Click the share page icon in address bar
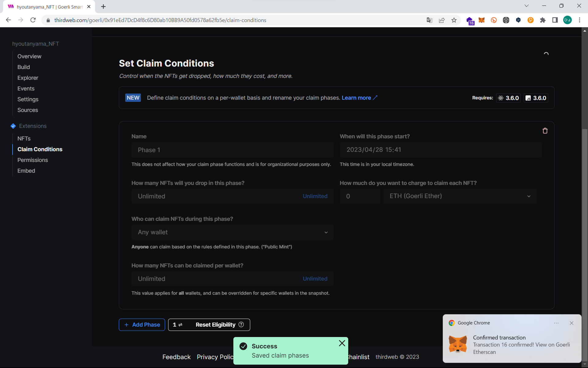The width and height of the screenshot is (588, 368). pos(442,20)
